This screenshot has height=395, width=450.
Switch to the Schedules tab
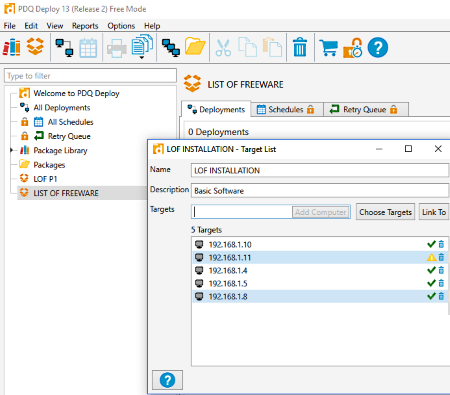click(x=287, y=109)
